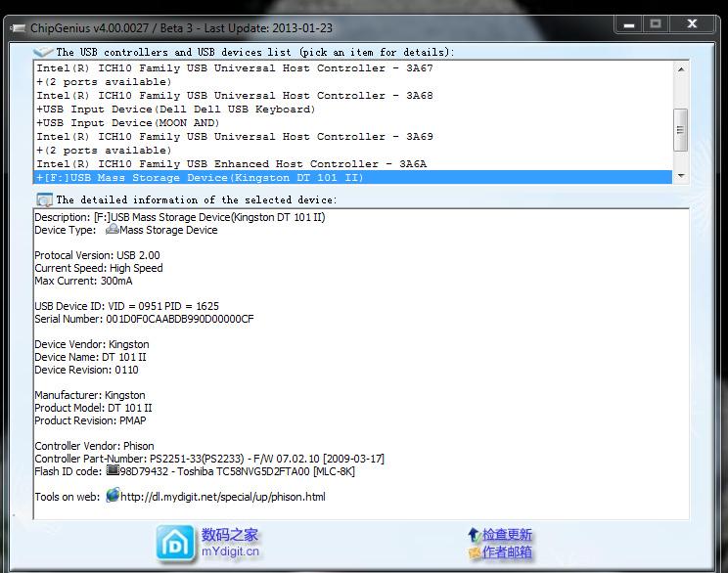Click the Serial Number line
This screenshot has height=573, width=728.
coord(144,319)
